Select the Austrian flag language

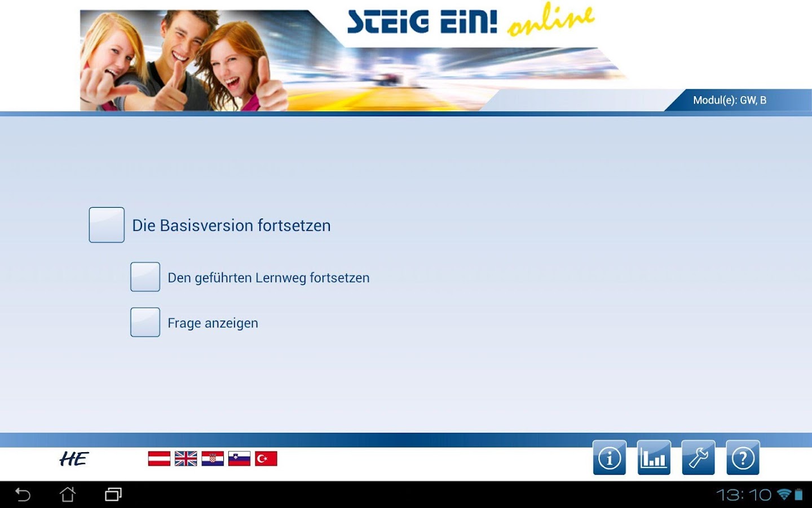coord(159,459)
